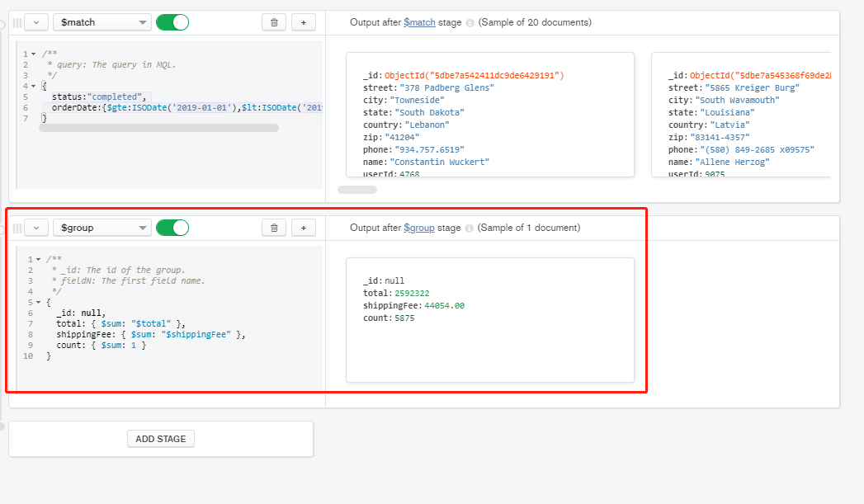The image size is (864, 504).
Task: Grab the $match stage drag handle
Action: 17,22
